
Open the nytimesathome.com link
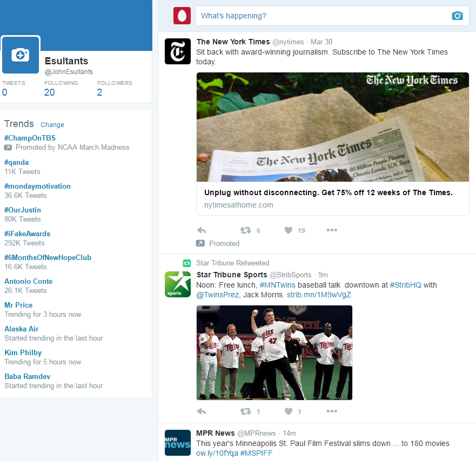point(239,205)
